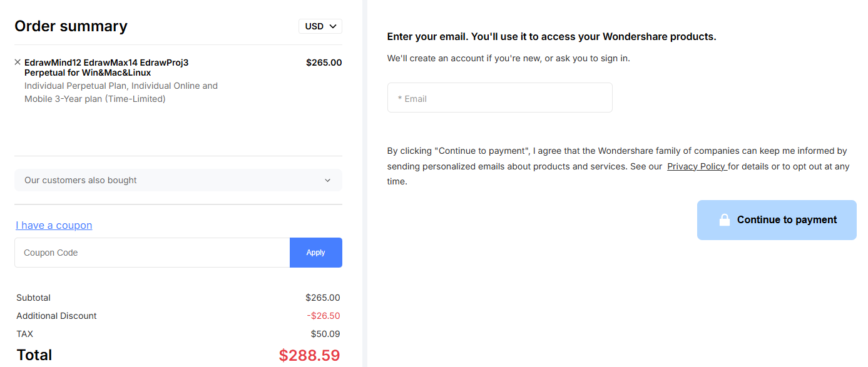Click the "I have a coupon" link
This screenshot has width=868, height=367.
point(54,225)
